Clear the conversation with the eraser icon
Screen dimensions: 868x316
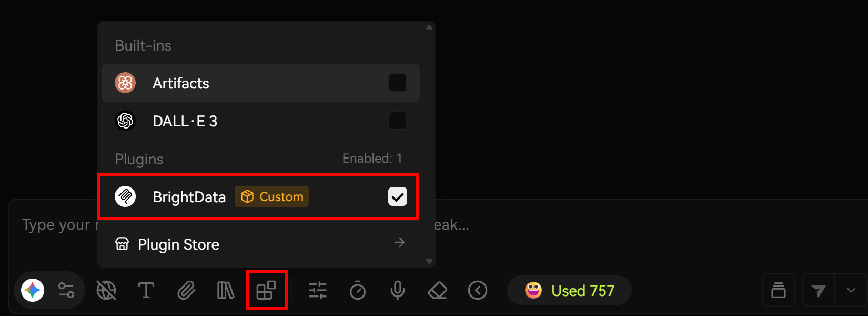point(437,290)
